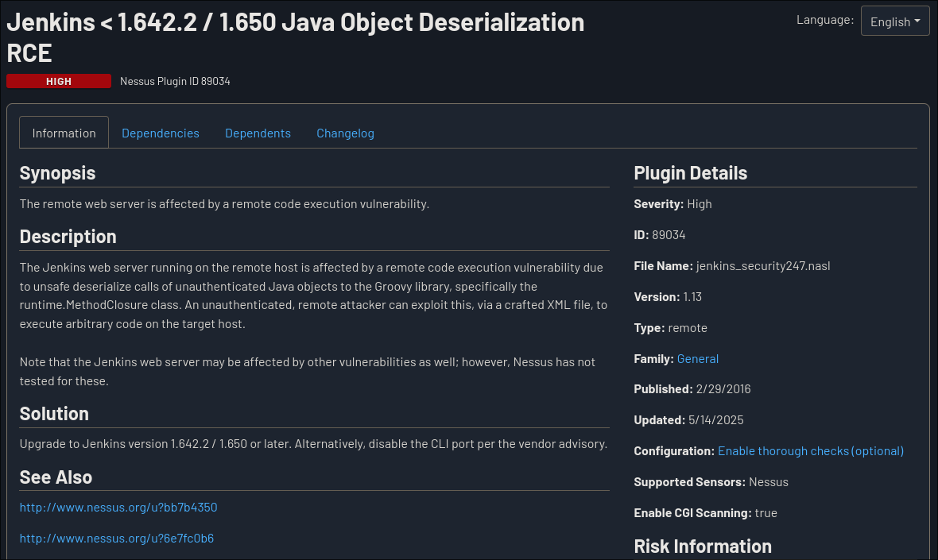This screenshot has height=560, width=938.
Task: Click the Enable CGI Scanning: true entry
Action: [x=705, y=513]
